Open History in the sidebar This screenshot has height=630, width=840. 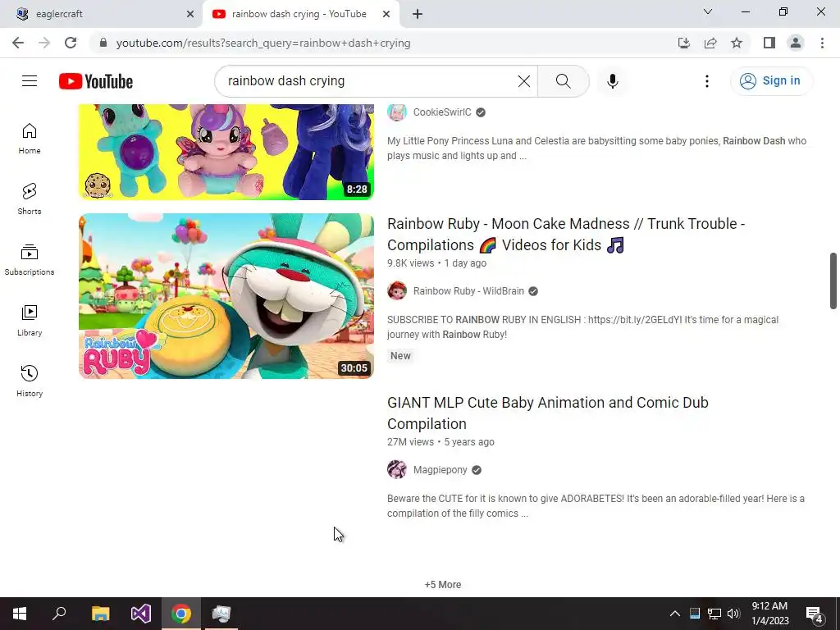click(x=30, y=381)
